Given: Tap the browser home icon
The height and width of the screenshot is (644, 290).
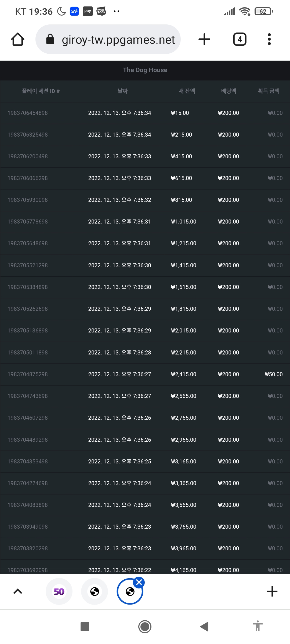Looking at the screenshot, I should 18,39.
